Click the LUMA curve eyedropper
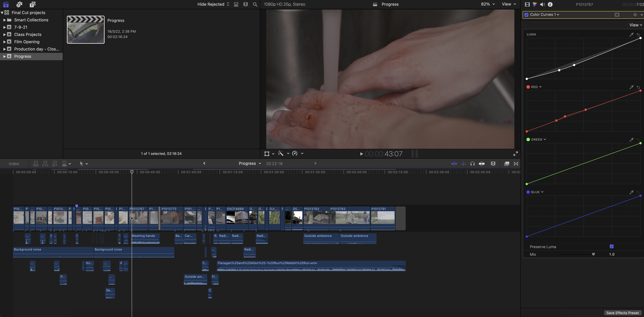The height and width of the screenshot is (317, 644). point(631,35)
